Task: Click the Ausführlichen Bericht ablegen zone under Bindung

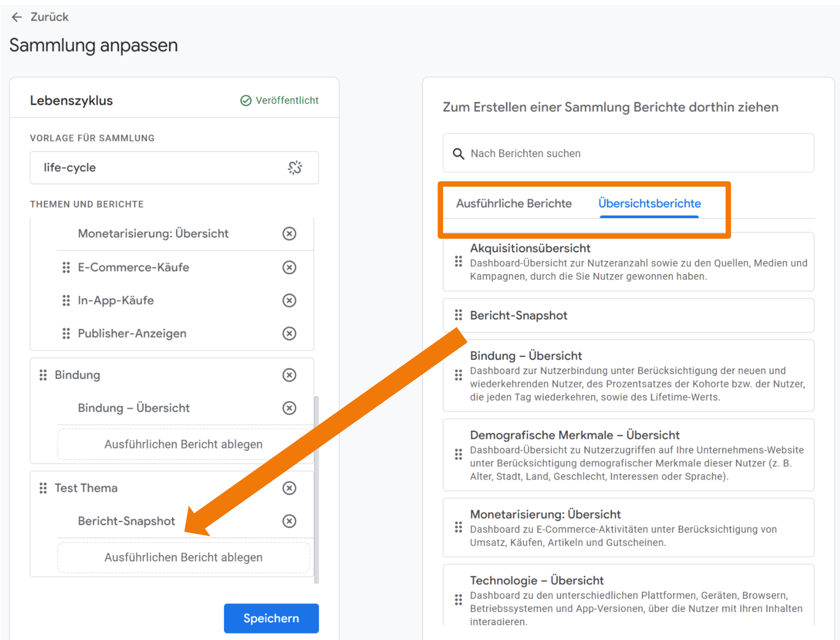Action: [x=184, y=445]
